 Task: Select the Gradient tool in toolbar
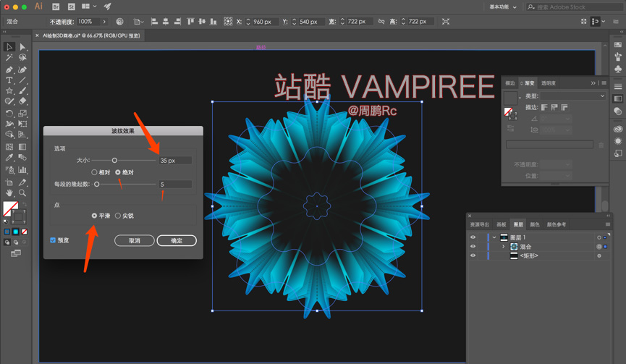coord(22,147)
